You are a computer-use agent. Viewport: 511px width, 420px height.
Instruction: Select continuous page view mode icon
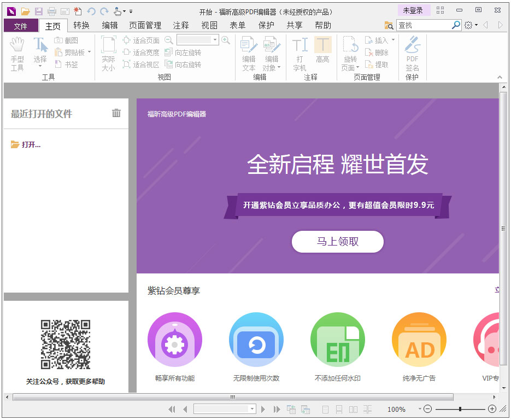[339, 409]
